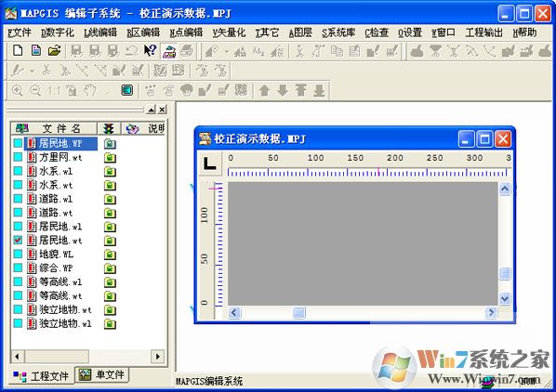Image resolution: width=556 pixels, height=392 pixels.
Task: Click the context help arrow-question icon
Action: (x=151, y=51)
